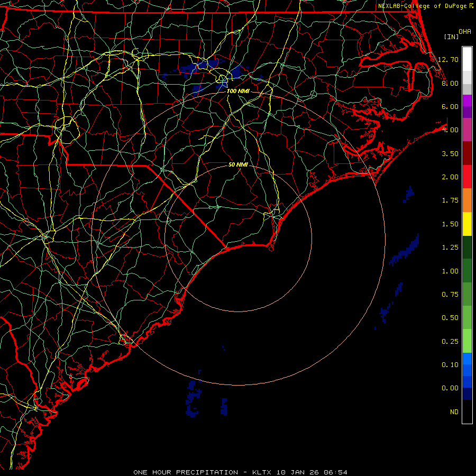Select the 1.75 legend value
The image size is (476, 476).
[450, 200]
